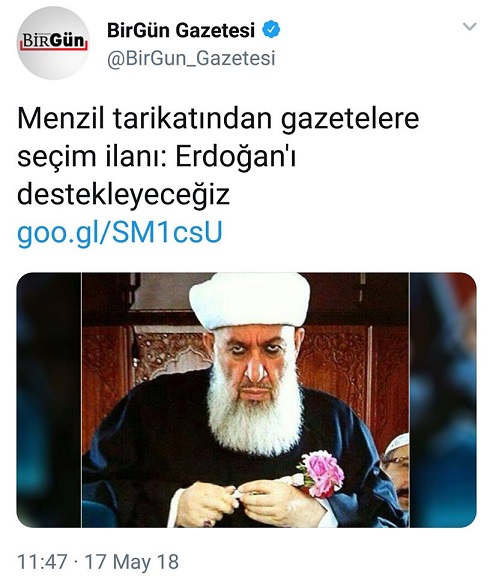Click the pink rose in the photo
493x576 pixels.
(321, 473)
